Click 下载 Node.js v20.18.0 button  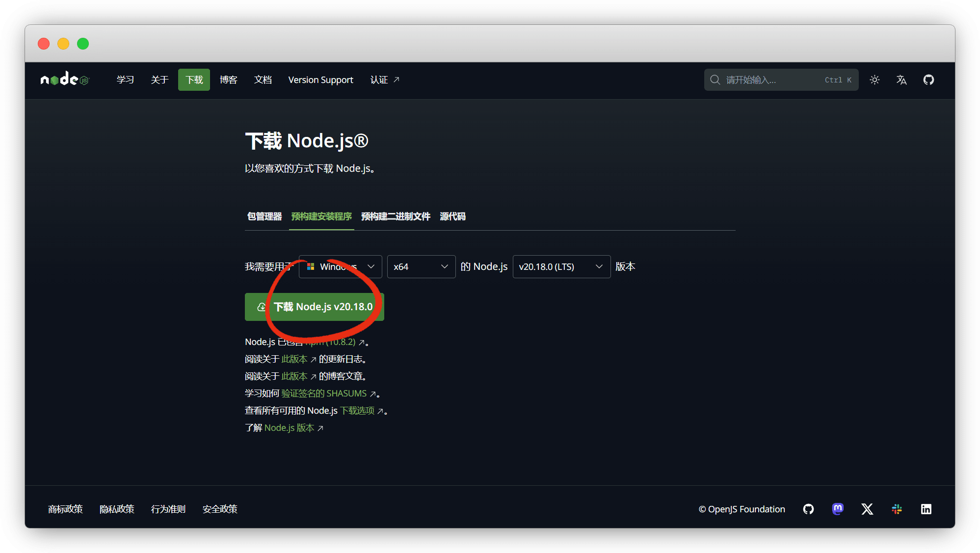(315, 307)
